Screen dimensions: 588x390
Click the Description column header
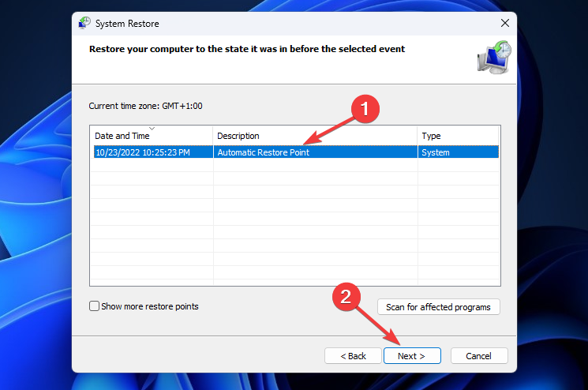(x=315, y=135)
